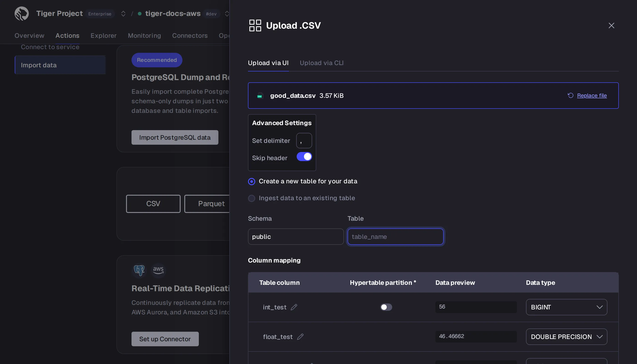Image resolution: width=637 pixels, height=364 pixels.
Task: Click the AWS logo icon
Action: click(x=158, y=270)
